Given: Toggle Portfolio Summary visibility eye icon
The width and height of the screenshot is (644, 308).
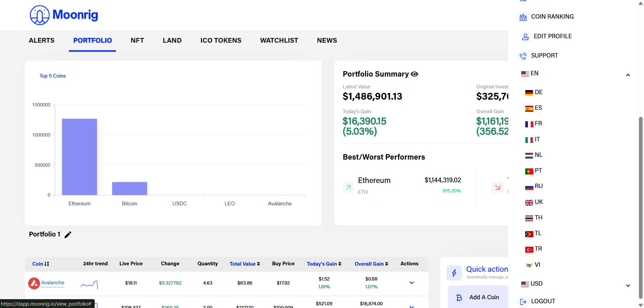Looking at the screenshot, I should click(414, 74).
